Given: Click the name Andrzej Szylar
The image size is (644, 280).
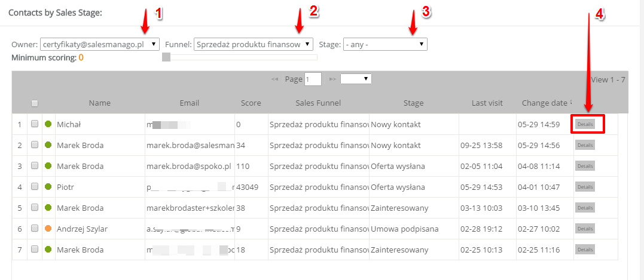Looking at the screenshot, I should coord(82,229).
